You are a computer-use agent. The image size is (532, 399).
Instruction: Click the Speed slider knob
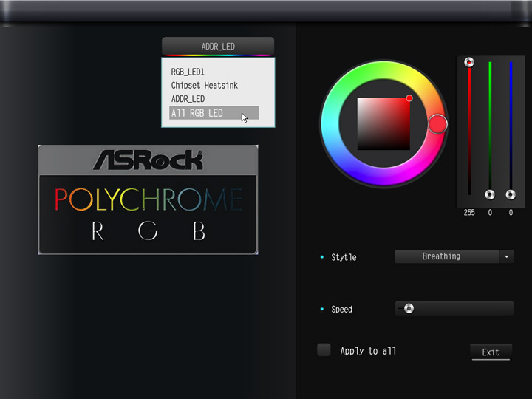coord(409,308)
